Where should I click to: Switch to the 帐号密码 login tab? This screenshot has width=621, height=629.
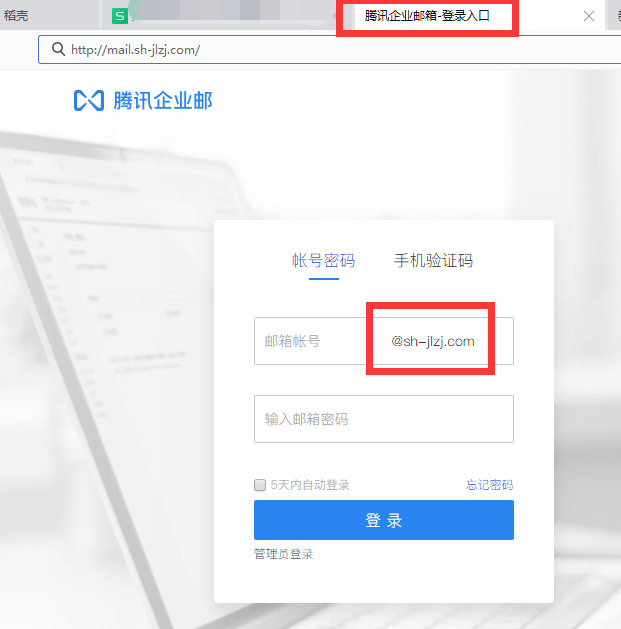(x=323, y=261)
